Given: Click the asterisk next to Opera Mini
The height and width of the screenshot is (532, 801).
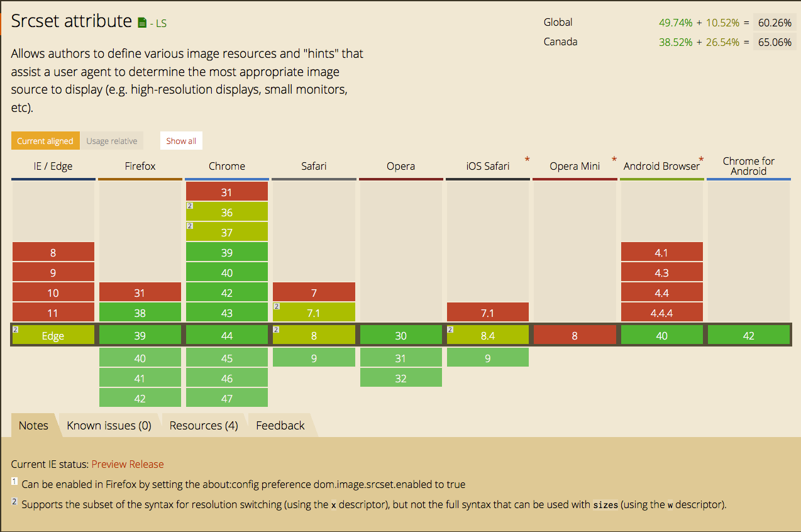Looking at the screenshot, I should [614, 160].
